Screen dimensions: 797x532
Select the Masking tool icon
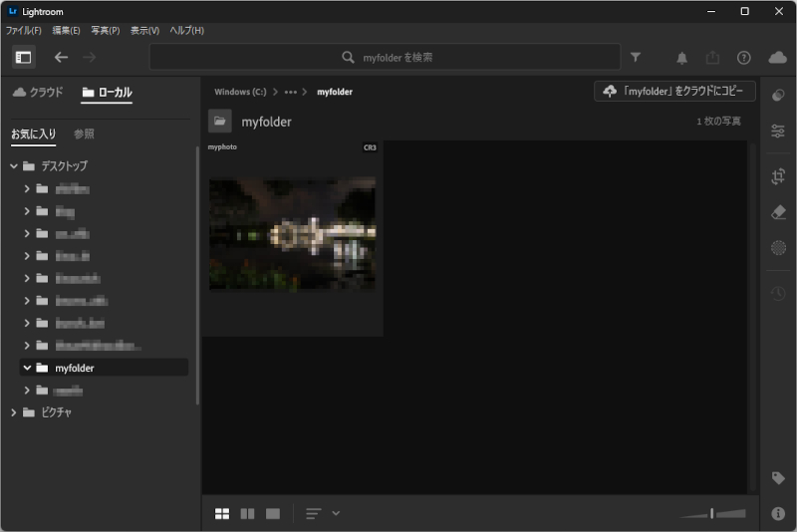pyautogui.click(x=778, y=247)
